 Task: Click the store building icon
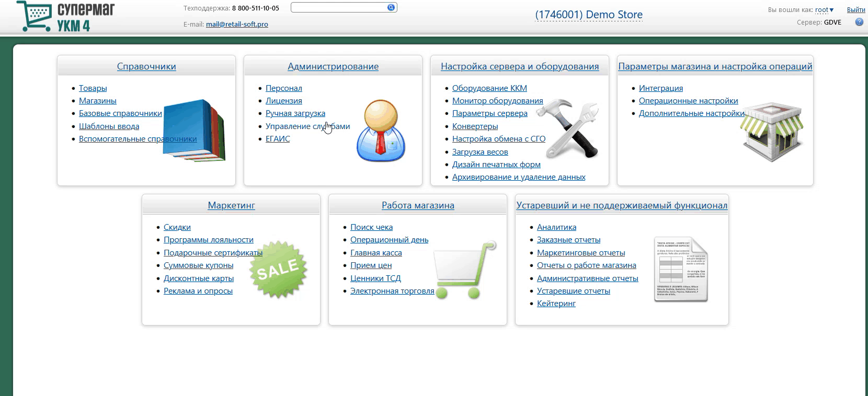coord(773,132)
